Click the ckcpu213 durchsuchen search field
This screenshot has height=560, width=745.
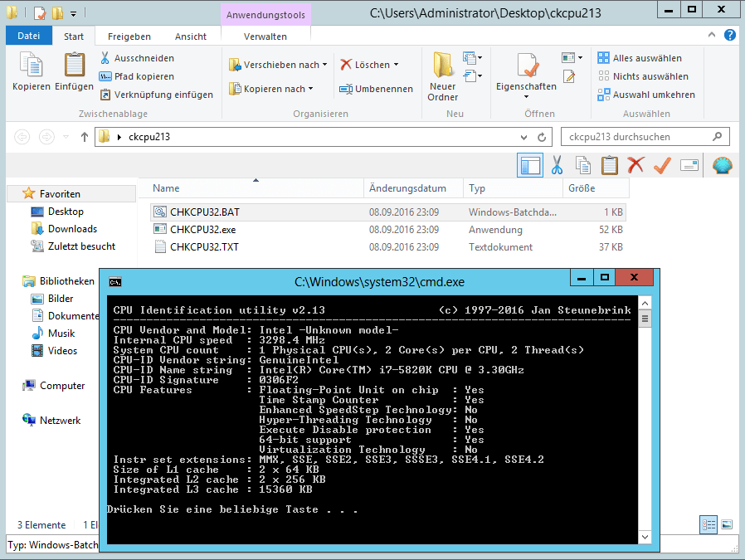point(639,137)
